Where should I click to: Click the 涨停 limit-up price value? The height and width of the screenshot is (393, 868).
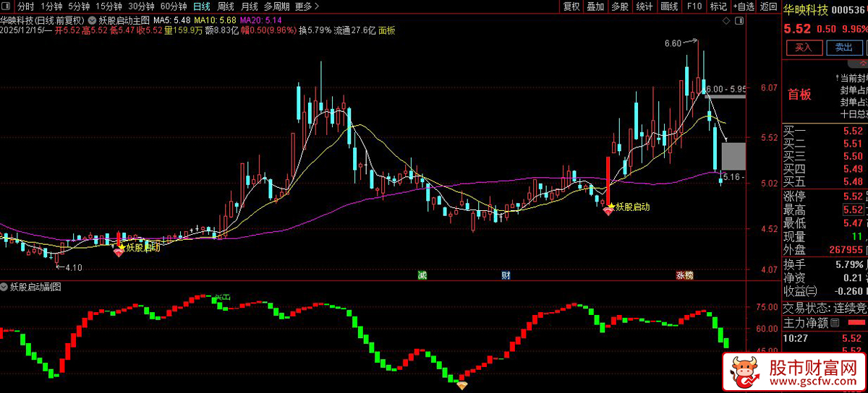pyautogui.click(x=853, y=196)
